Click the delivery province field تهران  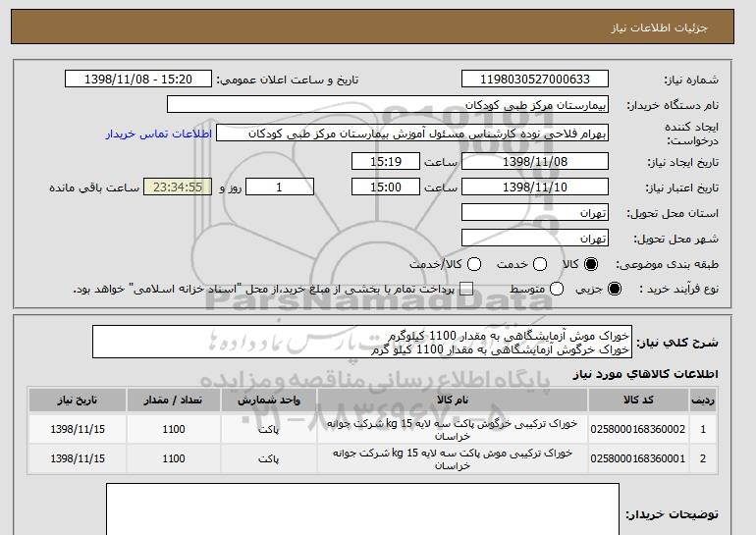pos(535,213)
